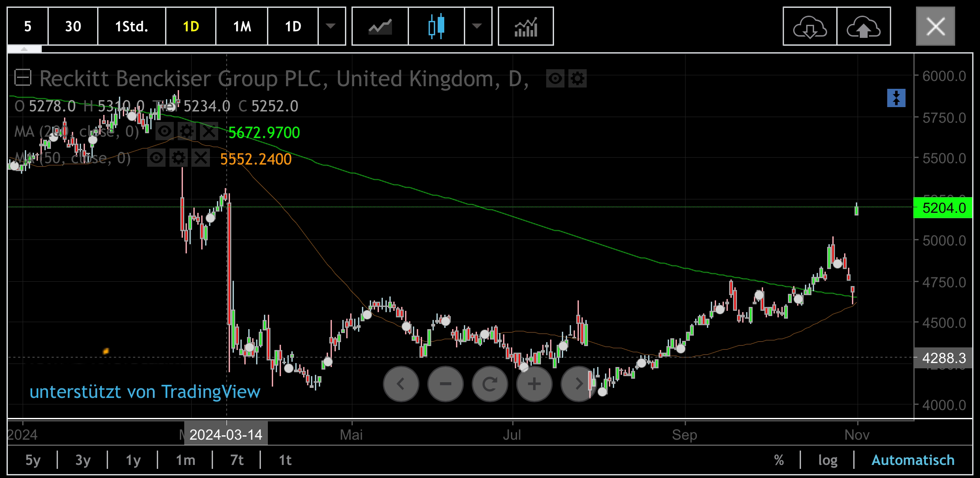Open the chart style dropdown arrow
The width and height of the screenshot is (980, 478).
point(477,26)
